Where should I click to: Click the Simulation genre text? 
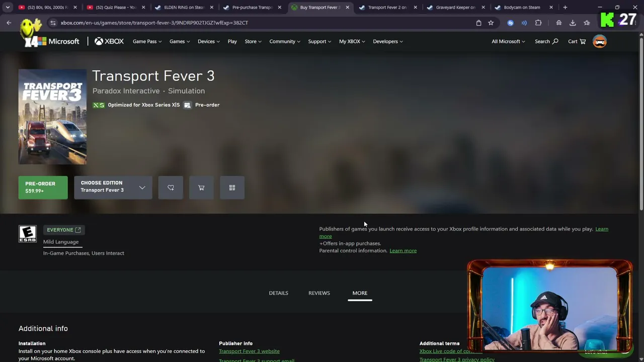(186, 91)
